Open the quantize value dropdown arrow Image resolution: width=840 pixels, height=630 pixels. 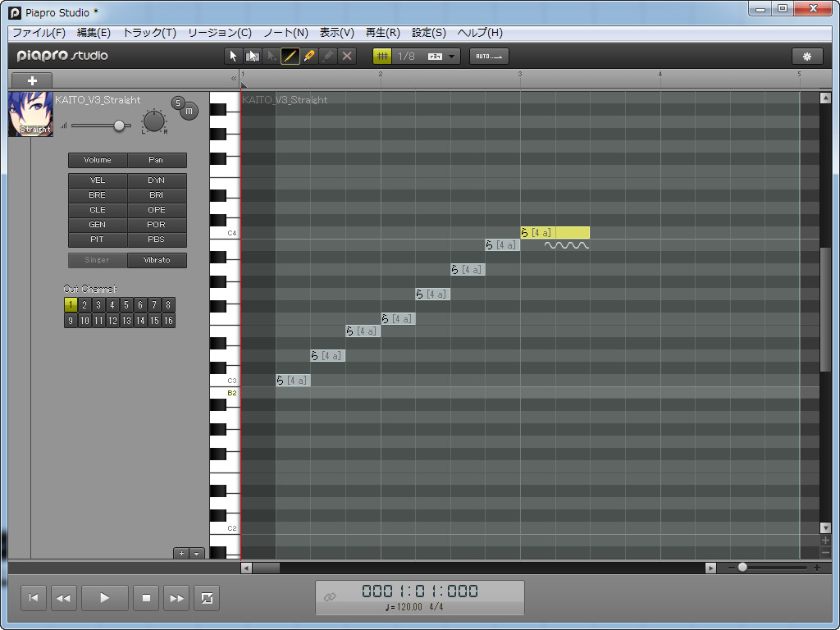tap(452, 57)
